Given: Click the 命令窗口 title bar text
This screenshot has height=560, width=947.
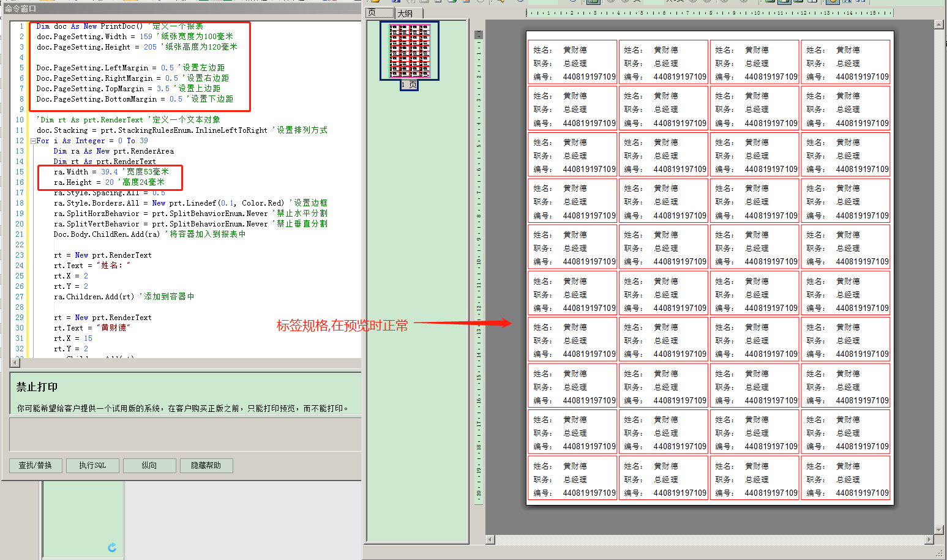Looking at the screenshot, I should 21,9.
